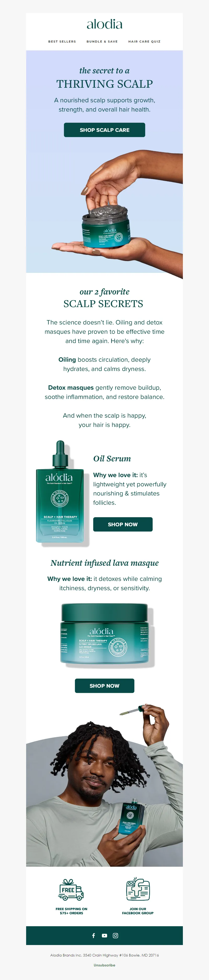This screenshot has height=980, width=209.
Task: Click the Oil Serum heading
Action: point(112,458)
